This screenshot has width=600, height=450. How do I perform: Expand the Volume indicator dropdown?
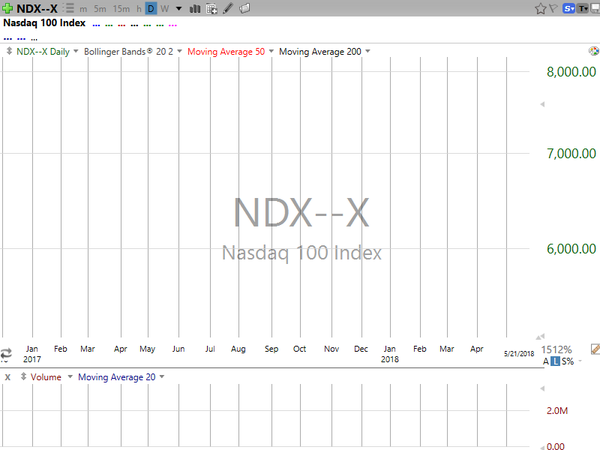[x=70, y=377]
